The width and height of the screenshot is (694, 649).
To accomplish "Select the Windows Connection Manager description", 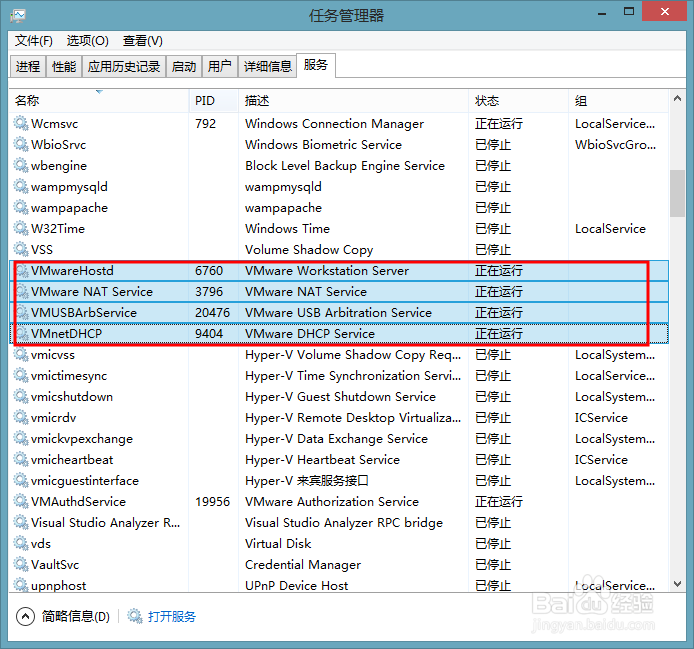I will coord(334,124).
